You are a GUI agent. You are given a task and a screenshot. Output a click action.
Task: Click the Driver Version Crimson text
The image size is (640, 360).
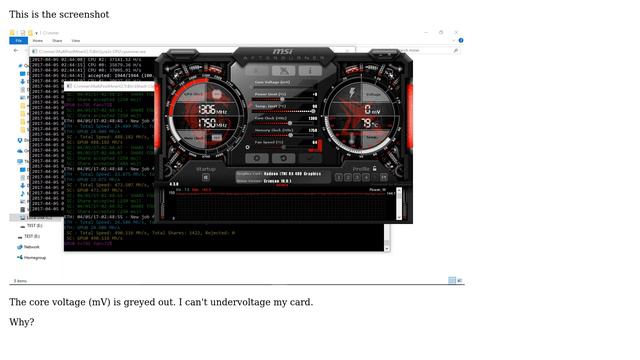click(x=278, y=181)
